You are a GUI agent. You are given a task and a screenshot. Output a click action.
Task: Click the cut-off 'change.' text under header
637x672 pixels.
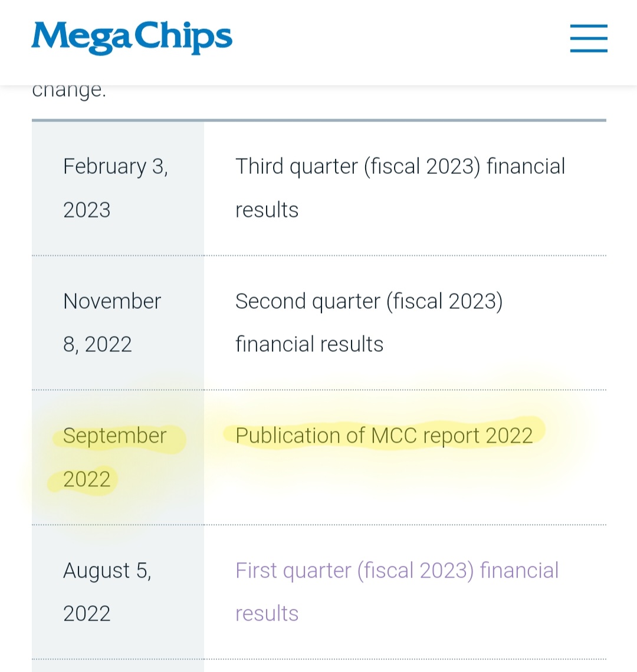(68, 90)
